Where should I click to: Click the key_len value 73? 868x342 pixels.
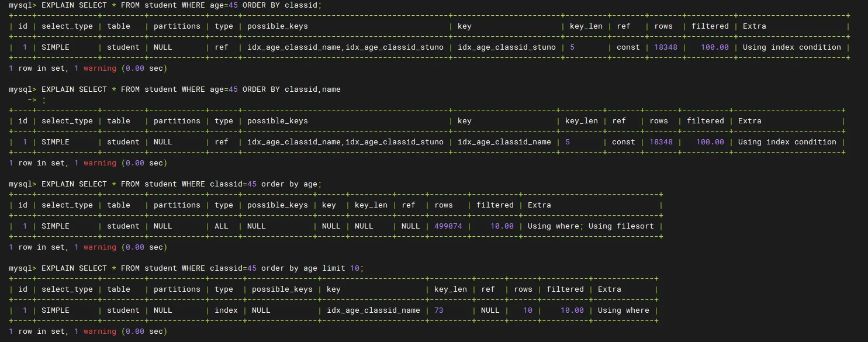438,310
